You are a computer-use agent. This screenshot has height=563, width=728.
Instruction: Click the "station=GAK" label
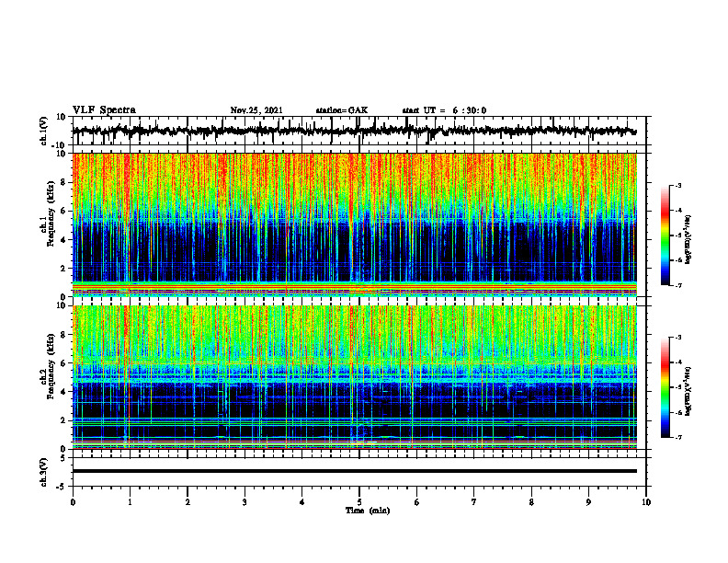coord(342,110)
